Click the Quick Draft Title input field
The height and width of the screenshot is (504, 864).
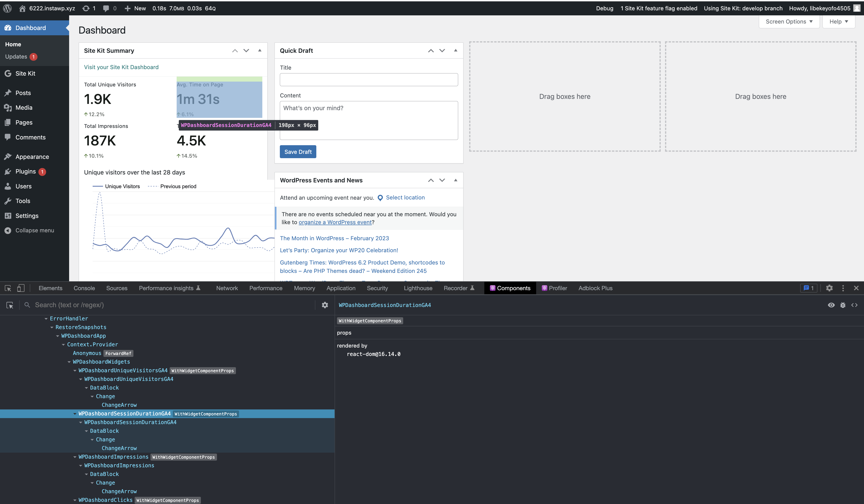(369, 79)
